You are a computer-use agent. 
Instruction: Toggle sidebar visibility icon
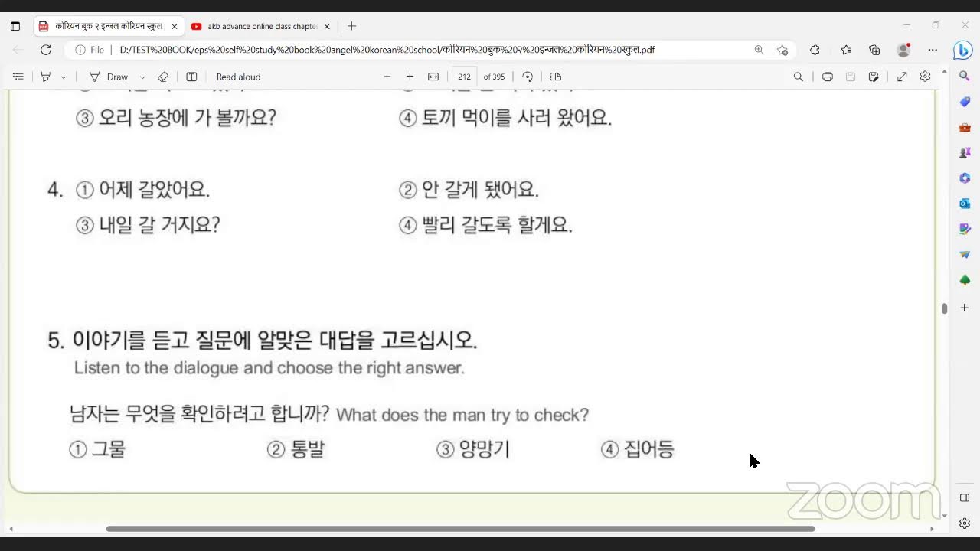tap(965, 497)
